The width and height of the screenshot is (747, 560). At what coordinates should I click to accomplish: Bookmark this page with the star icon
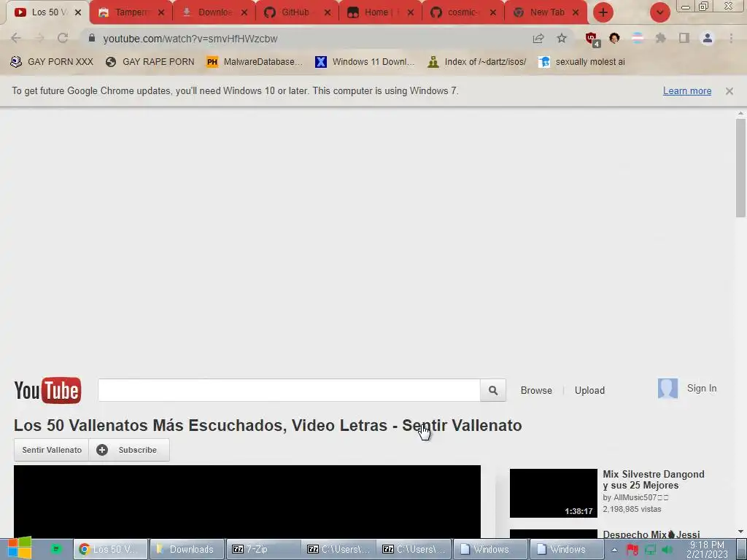click(562, 38)
